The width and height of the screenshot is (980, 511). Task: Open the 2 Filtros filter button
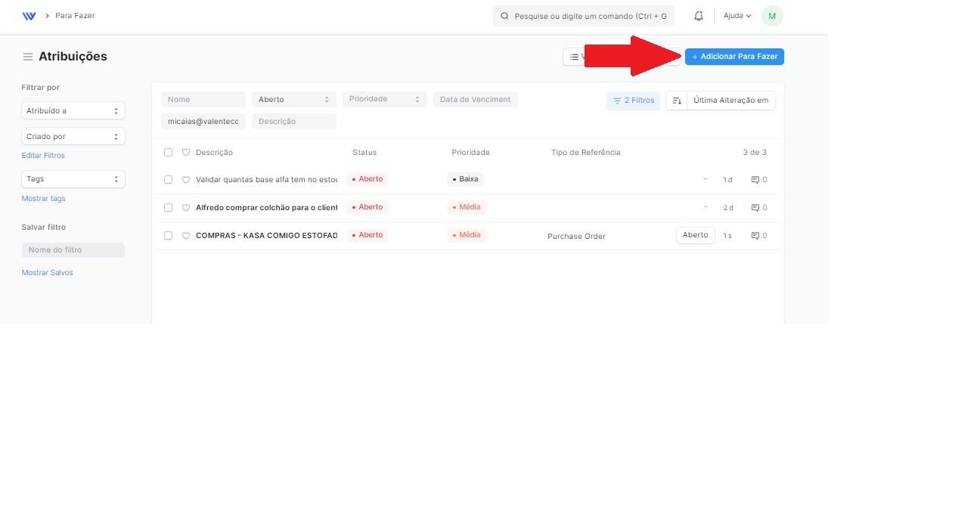point(633,101)
